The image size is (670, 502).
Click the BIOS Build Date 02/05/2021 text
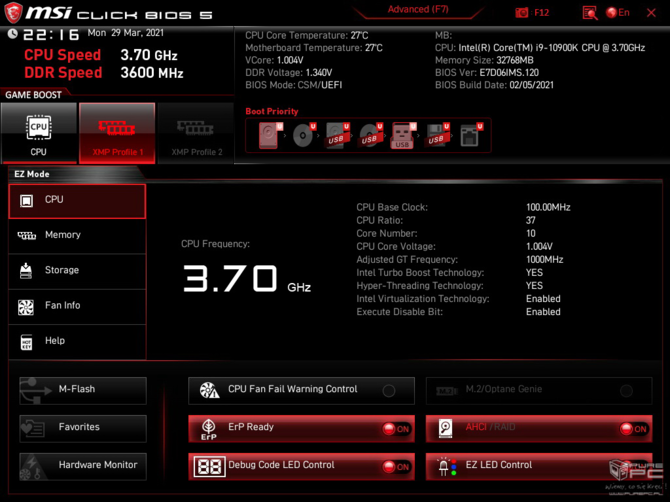pyautogui.click(x=494, y=85)
